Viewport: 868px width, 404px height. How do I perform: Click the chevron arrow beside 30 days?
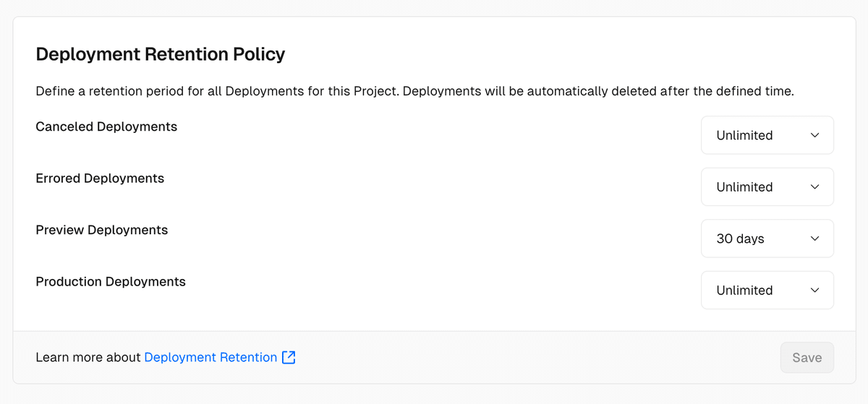[815, 238]
